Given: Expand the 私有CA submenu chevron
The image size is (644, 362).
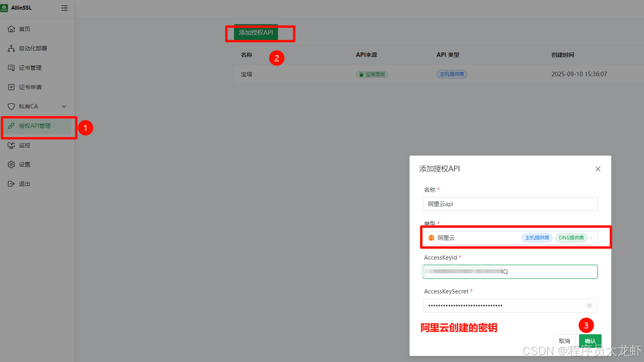Looking at the screenshot, I should click(64, 106).
